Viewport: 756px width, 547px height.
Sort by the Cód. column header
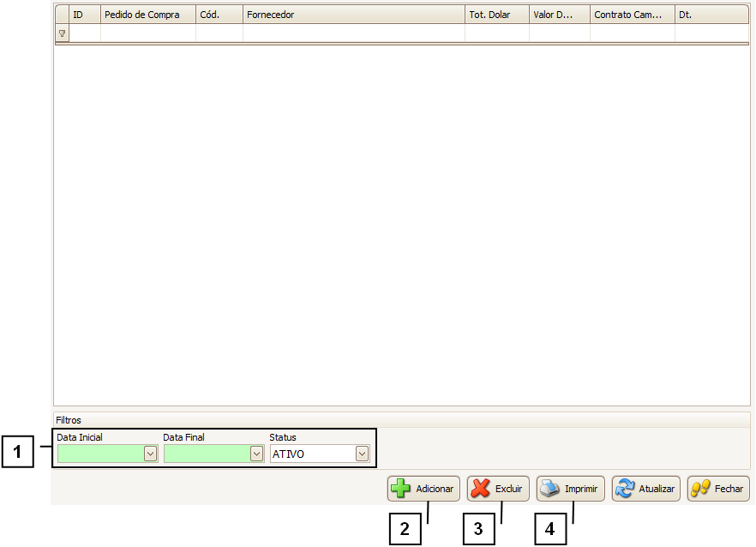point(219,15)
